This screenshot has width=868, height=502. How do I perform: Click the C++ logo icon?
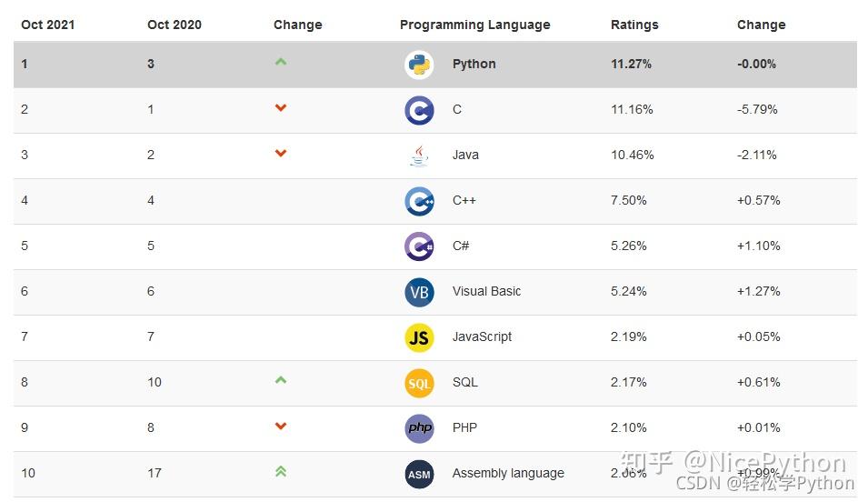(x=419, y=201)
